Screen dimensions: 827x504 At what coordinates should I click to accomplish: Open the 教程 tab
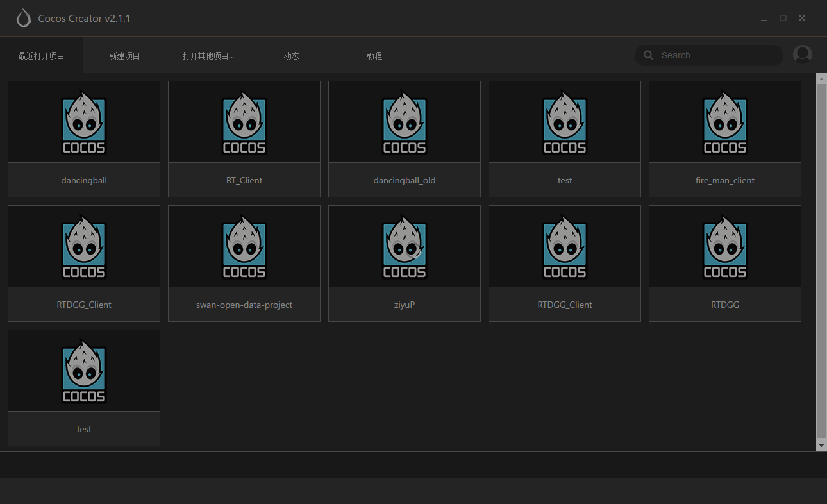(375, 56)
